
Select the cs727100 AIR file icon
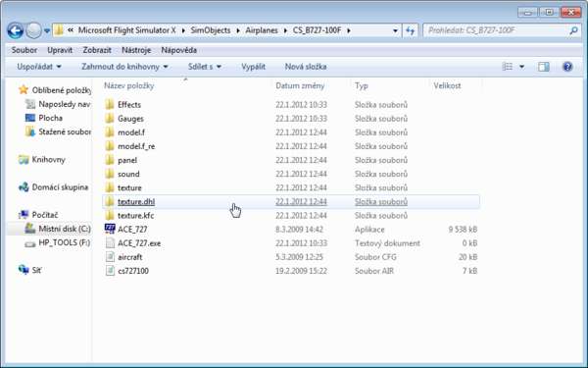coord(110,271)
